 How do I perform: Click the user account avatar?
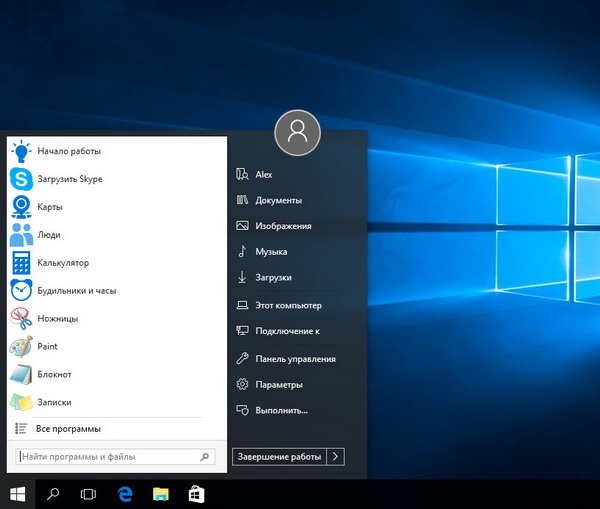(x=297, y=133)
